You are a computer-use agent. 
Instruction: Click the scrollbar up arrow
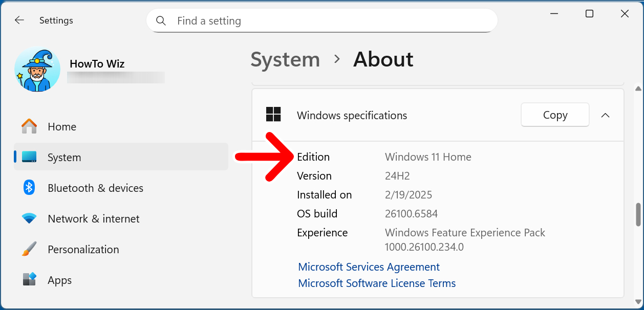638,87
